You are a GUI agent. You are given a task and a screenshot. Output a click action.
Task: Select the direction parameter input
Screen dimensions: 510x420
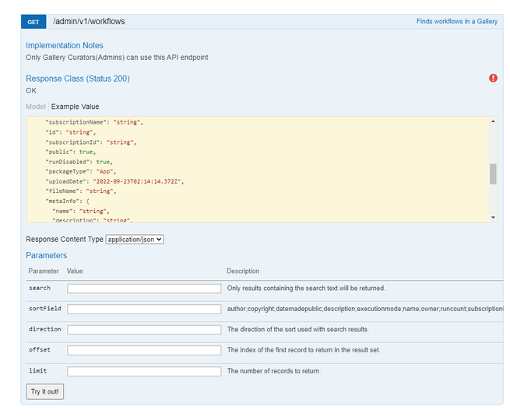coord(144,330)
